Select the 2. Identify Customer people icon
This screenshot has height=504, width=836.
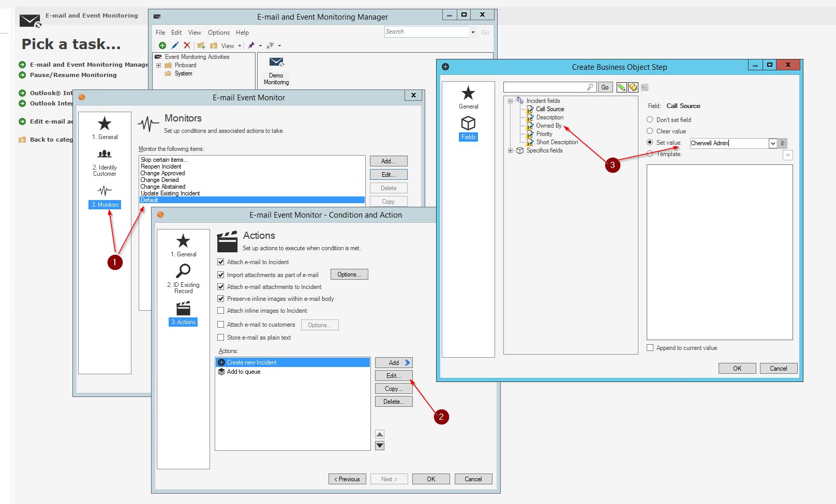[x=104, y=154]
